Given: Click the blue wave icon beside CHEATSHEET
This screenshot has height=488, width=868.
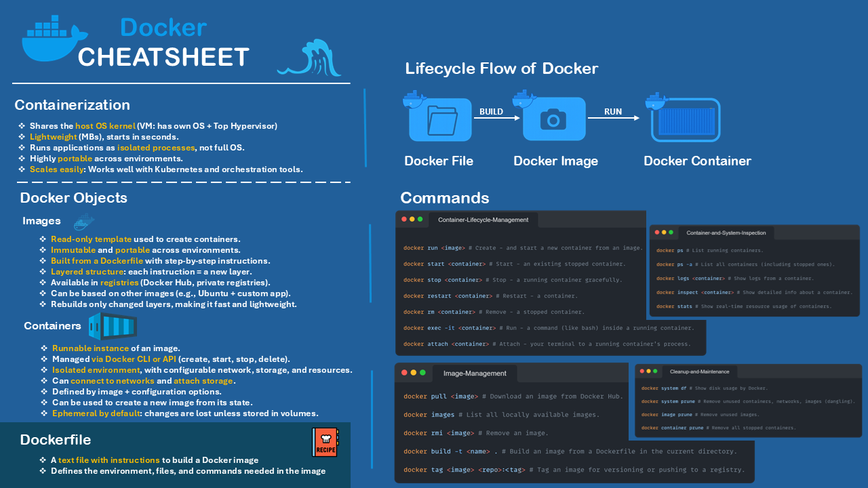Looking at the screenshot, I should [309, 58].
